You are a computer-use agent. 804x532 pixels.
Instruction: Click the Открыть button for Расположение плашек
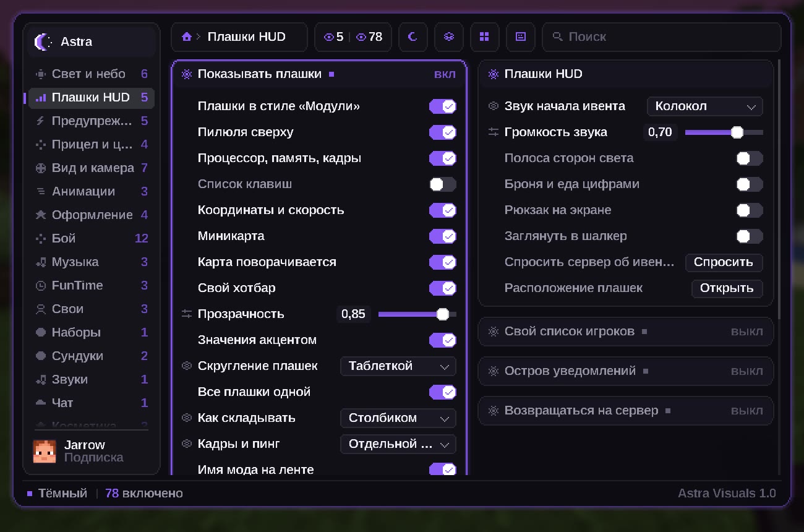[727, 288]
